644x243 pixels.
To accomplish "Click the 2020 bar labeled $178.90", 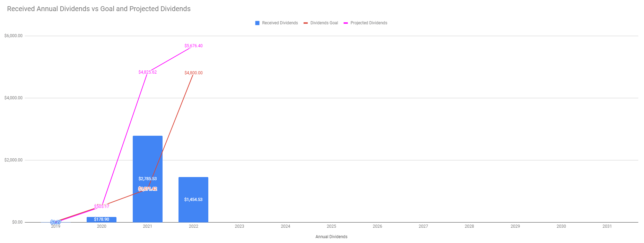I will 102,219.
